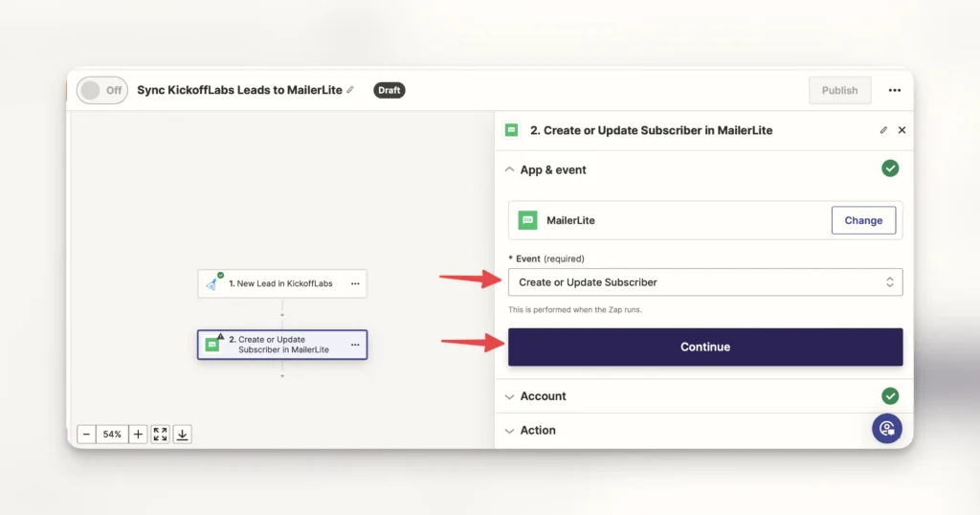Open the Event dropdown
980x515 pixels.
[x=705, y=281]
